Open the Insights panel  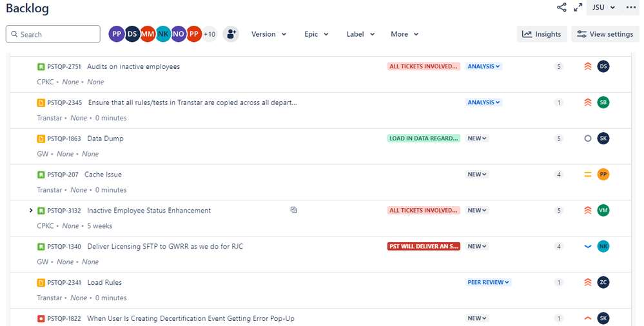(542, 34)
